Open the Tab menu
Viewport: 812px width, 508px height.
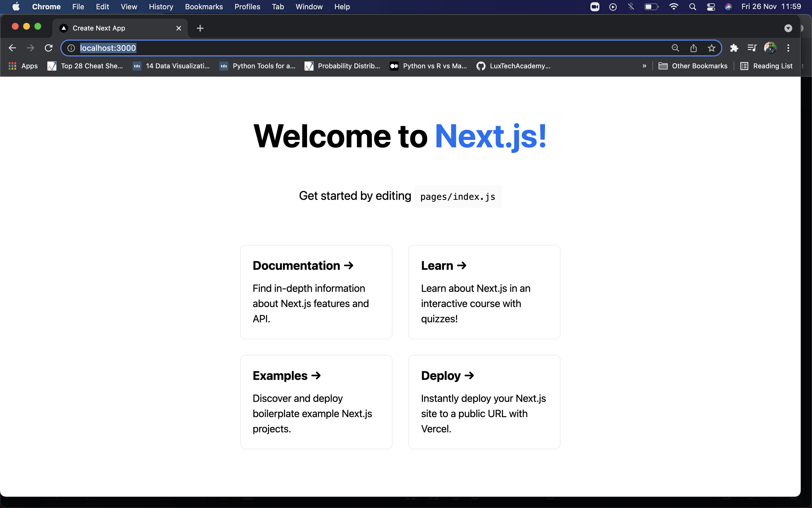(x=278, y=7)
